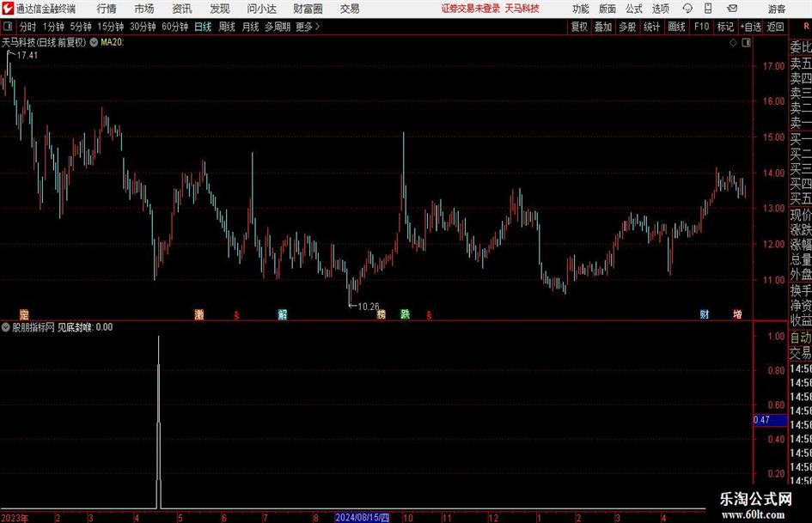
Task: Add stock via +自选 button
Action: tap(751, 27)
